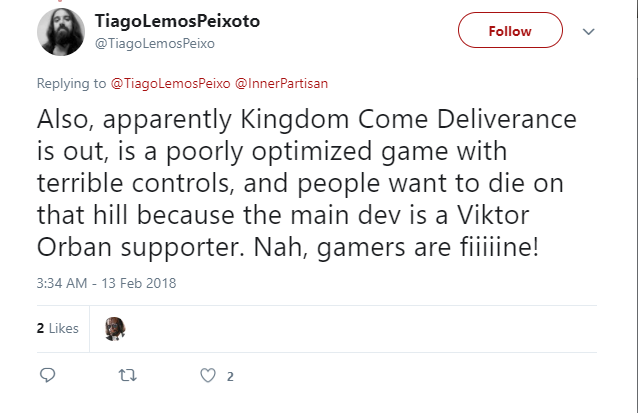Like the tweet with the heart icon
The height and width of the screenshot is (413, 638).
click(208, 375)
